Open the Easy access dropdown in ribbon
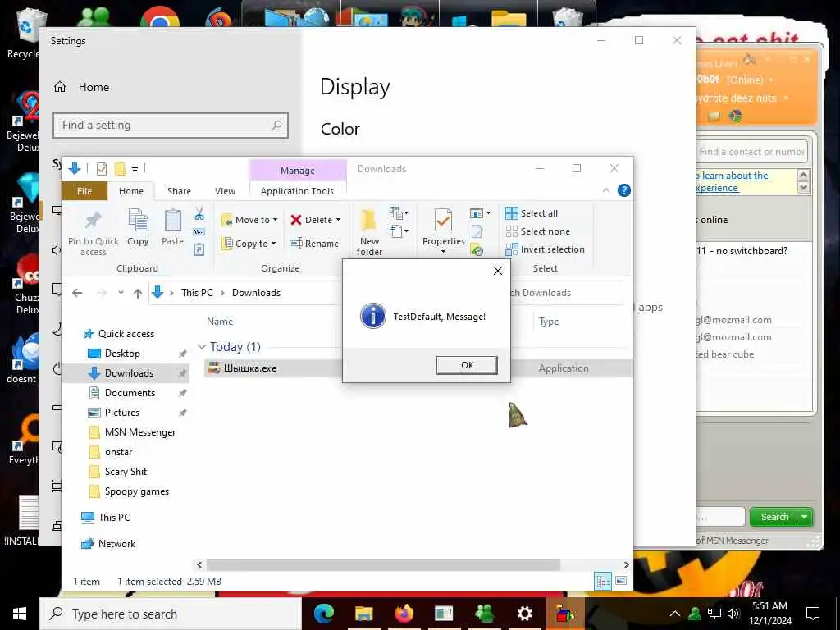The height and width of the screenshot is (630, 840). click(399, 231)
